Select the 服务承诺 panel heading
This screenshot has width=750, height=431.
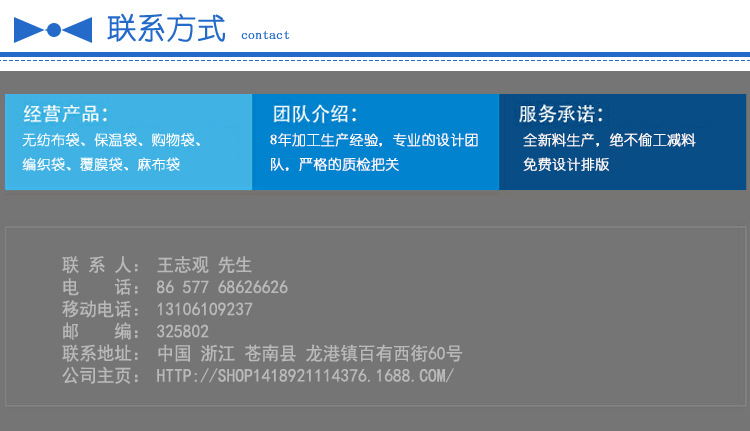561,114
